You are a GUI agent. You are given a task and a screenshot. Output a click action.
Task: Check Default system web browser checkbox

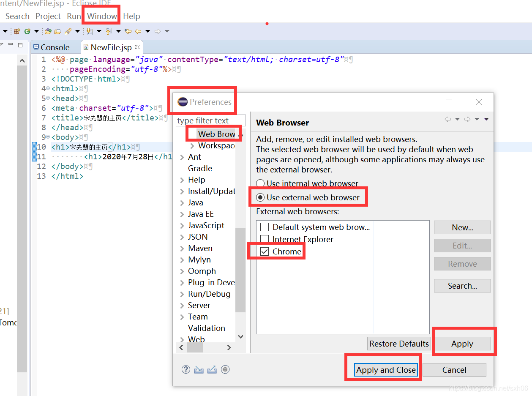click(265, 227)
